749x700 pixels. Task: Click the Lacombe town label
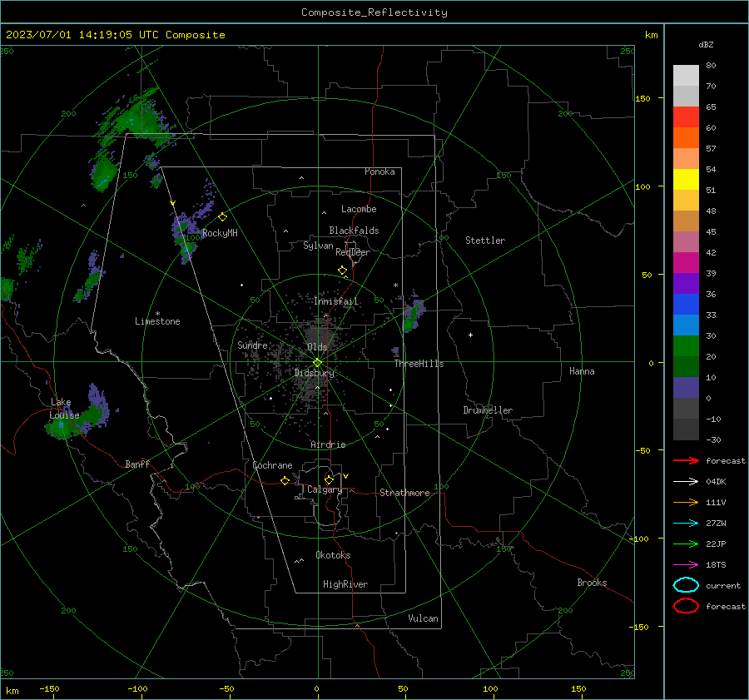(359, 209)
